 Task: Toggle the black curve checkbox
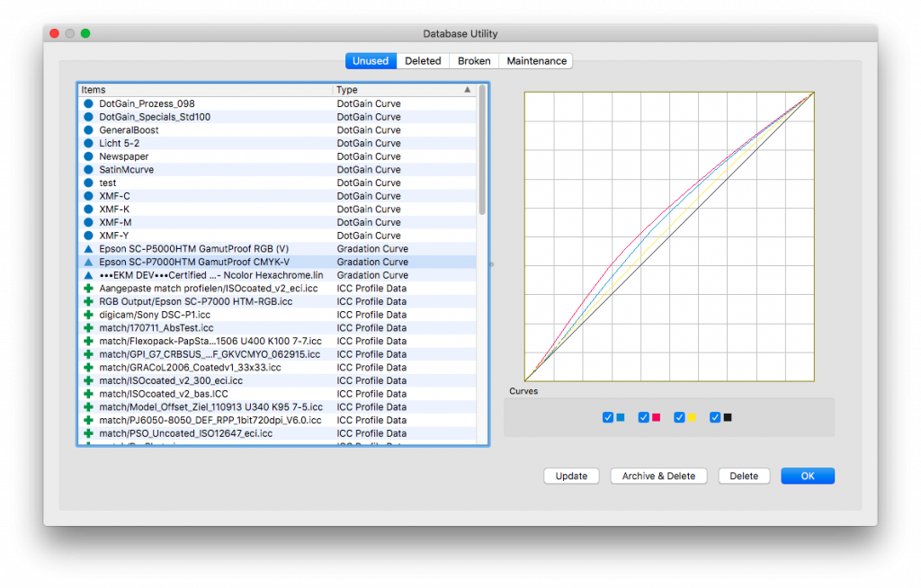(x=716, y=417)
